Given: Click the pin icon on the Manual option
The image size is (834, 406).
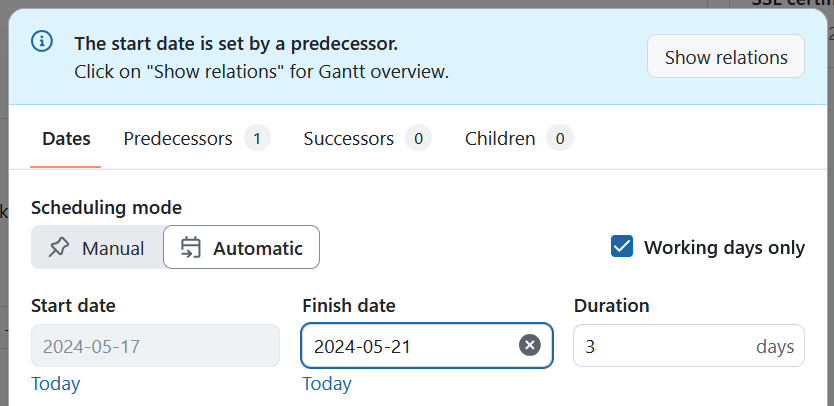Looking at the screenshot, I should click(x=59, y=248).
